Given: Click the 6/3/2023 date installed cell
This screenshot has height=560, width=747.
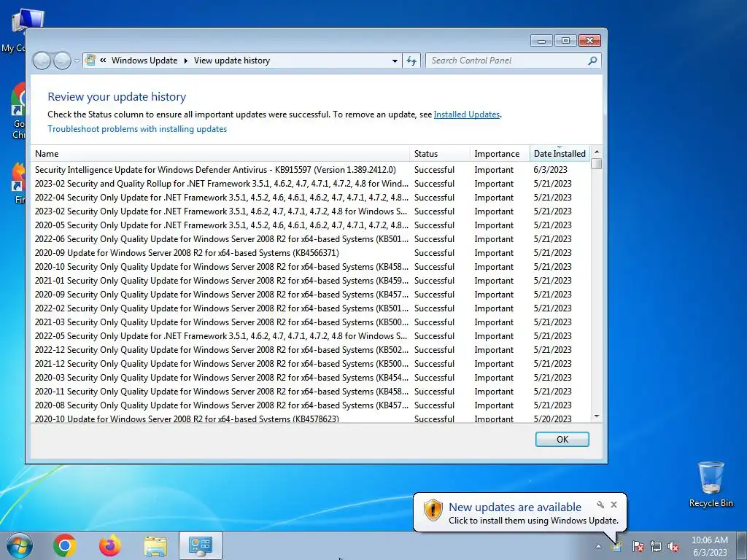Looking at the screenshot, I should click(550, 170).
